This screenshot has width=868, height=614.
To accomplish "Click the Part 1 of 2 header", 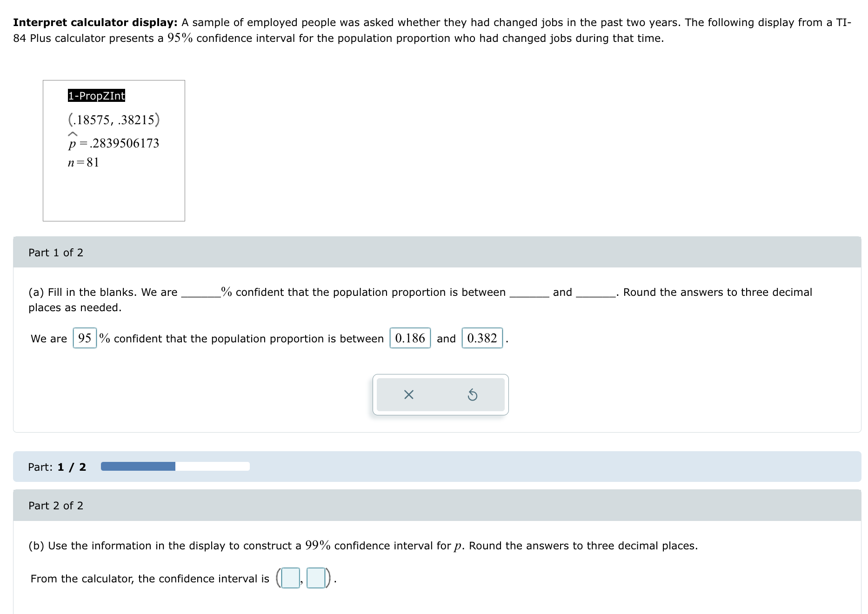I will [x=56, y=253].
